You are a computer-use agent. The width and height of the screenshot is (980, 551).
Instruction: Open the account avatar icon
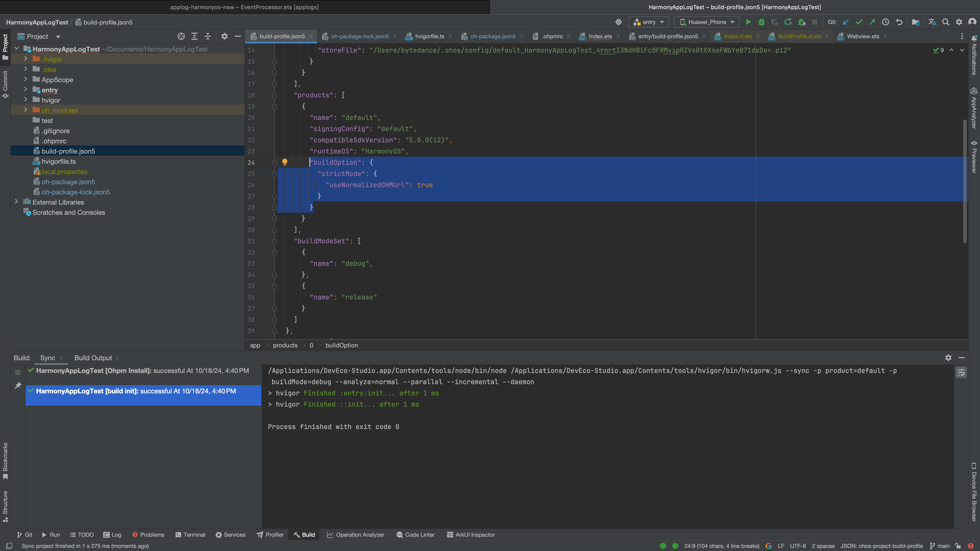pyautogui.click(x=972, y=22)
